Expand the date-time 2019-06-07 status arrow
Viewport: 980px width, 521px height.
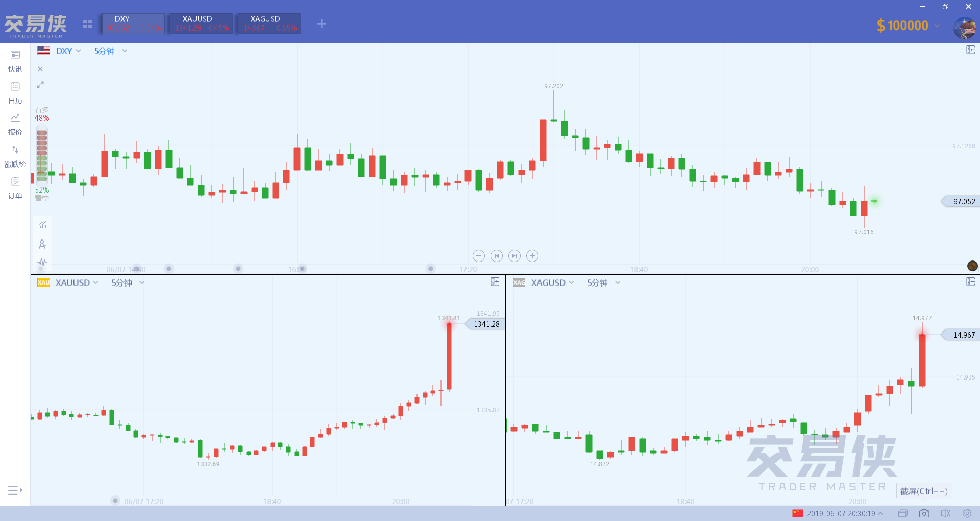(x=880, y=513)
